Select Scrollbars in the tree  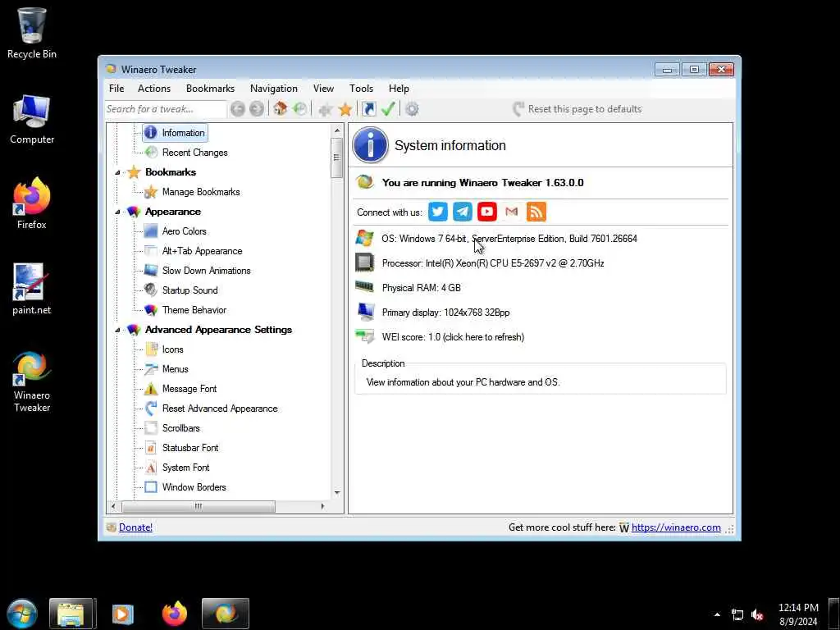click(x=181, y=428)
